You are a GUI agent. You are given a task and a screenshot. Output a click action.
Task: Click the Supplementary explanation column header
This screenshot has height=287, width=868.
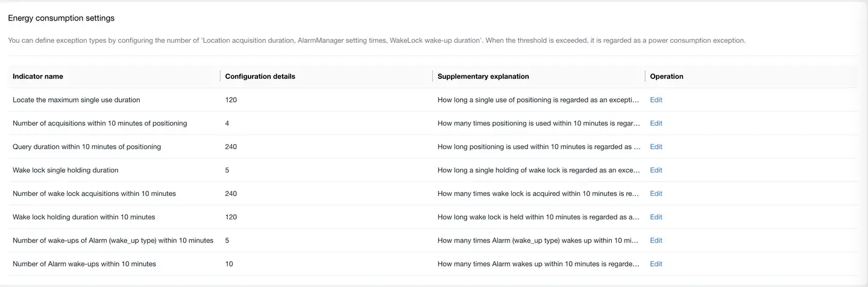(x=483, y=77)
